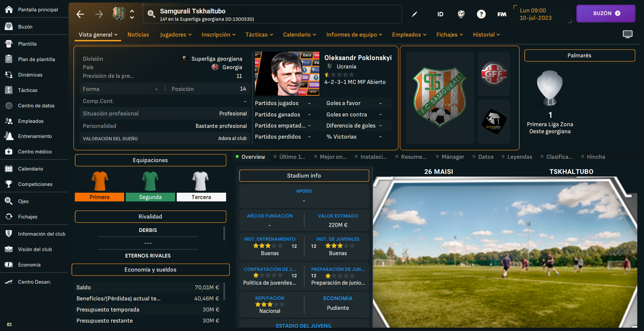Select the Resume... tab
The width and height of the screenshot is (644, 331).
tap(411, 157)
